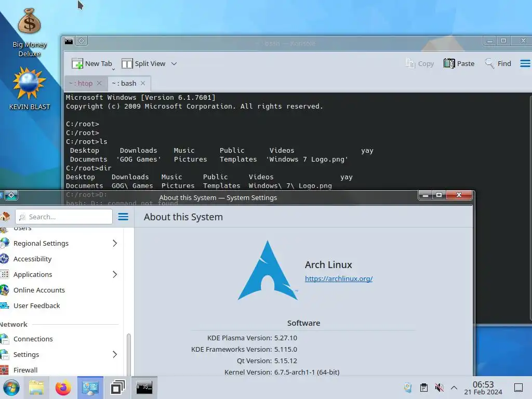Click the KDE Frameworks Version 5.115.0 text
The image size is (532, 399).
(x=244, y=350)
